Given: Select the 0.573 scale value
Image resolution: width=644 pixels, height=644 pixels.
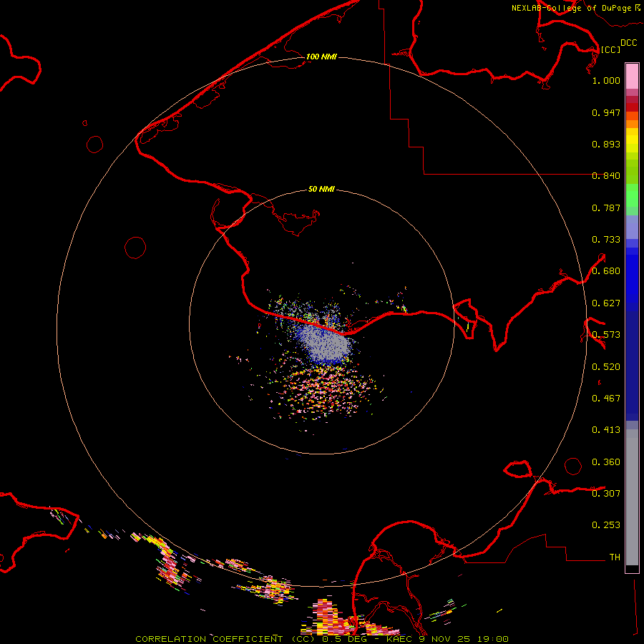Looking at the screenshot, I should pos(606,335).
